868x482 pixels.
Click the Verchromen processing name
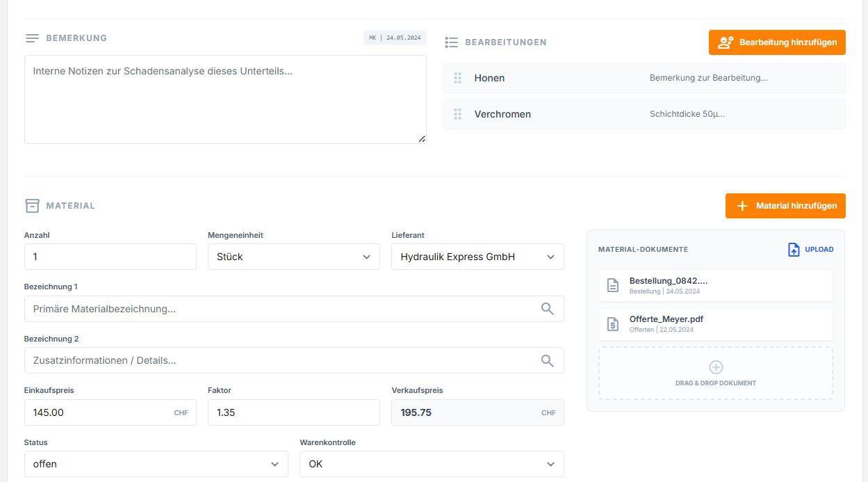(502, 114)
